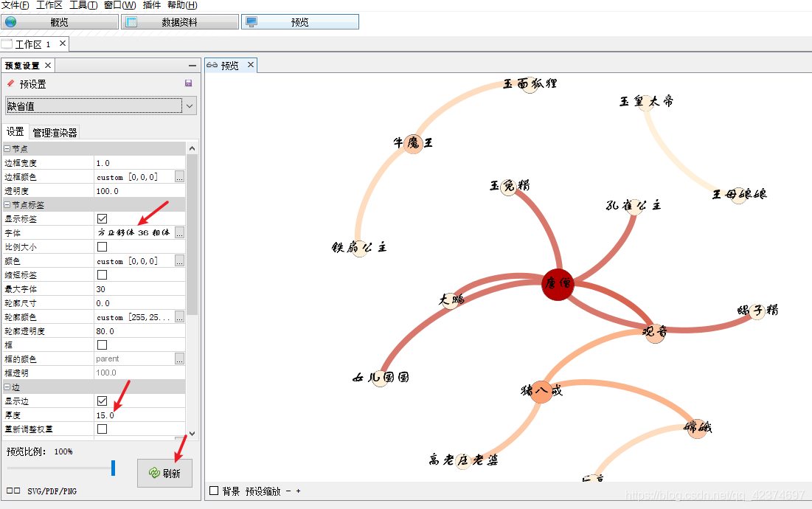The image size is (812, 509).
Task: Edit the 厚度 value 15.0
Action: pos(139,415)
